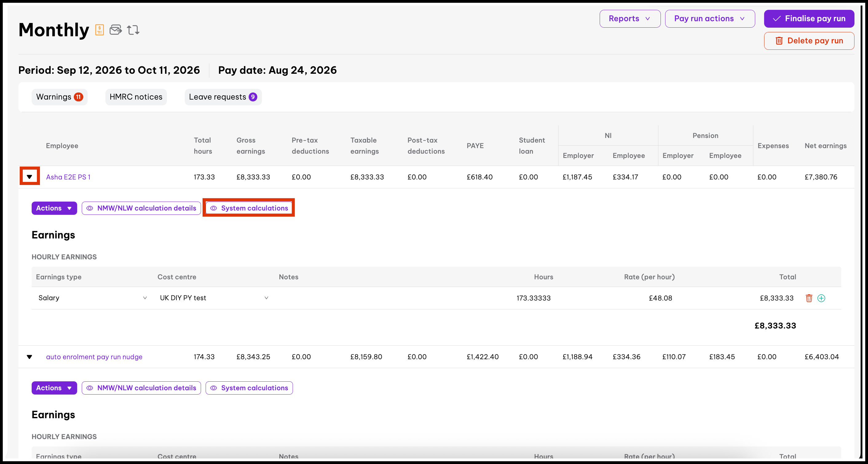View NMW/NLW calculation details for auto enrolment employee
This screenshot has height=464, width=868.
(141, 388)
